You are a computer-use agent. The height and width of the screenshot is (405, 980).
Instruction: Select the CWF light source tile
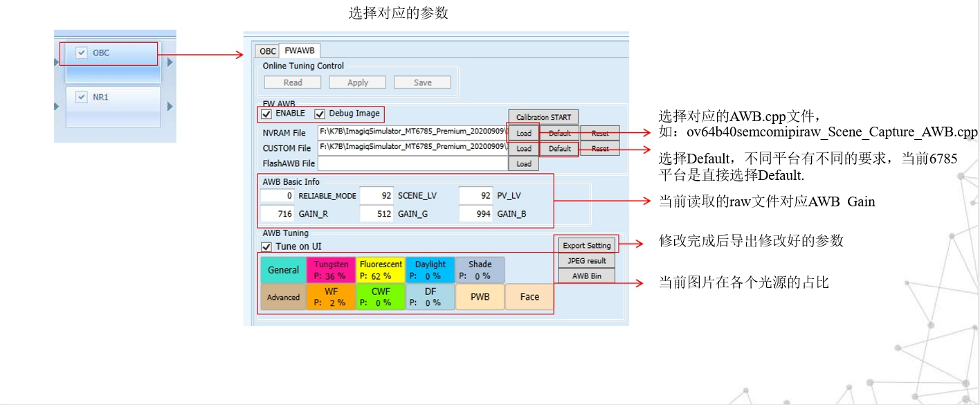point(380,296)
